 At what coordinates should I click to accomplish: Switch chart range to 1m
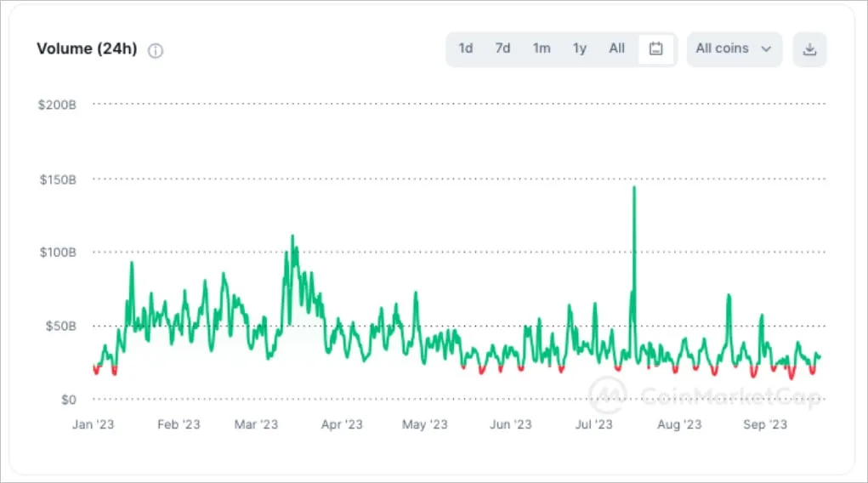click(542, 48)
